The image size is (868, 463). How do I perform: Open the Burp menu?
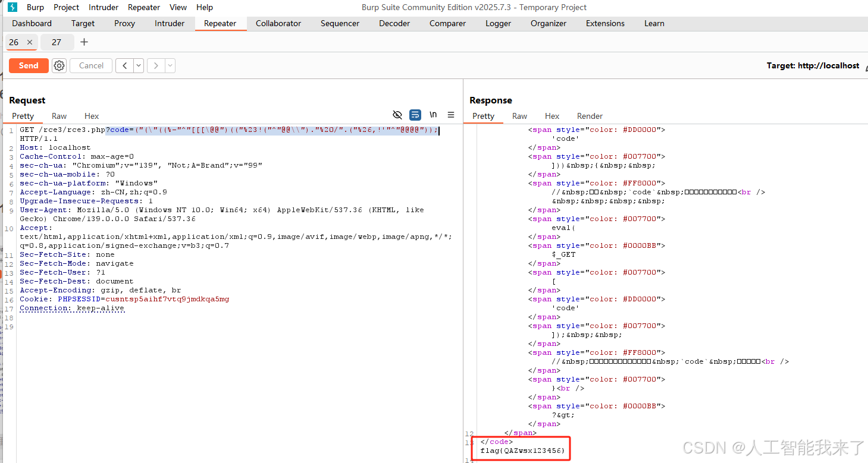(35, 7)
